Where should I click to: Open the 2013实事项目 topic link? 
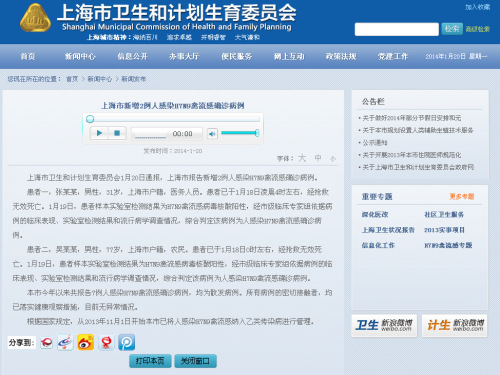pyautogui.click(x=444, y=230)
